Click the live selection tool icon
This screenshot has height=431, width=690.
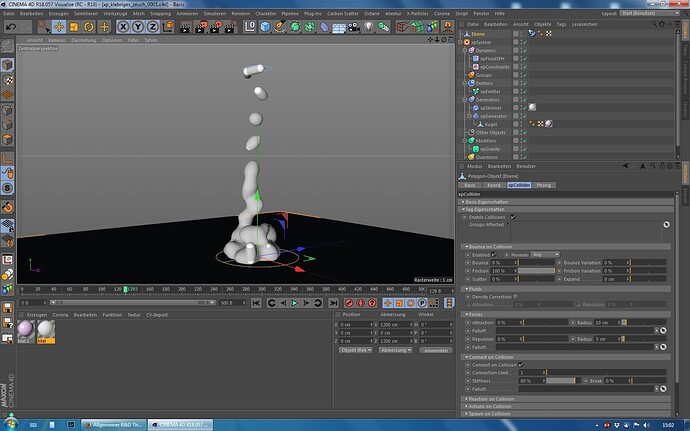(x=44, y=27)
